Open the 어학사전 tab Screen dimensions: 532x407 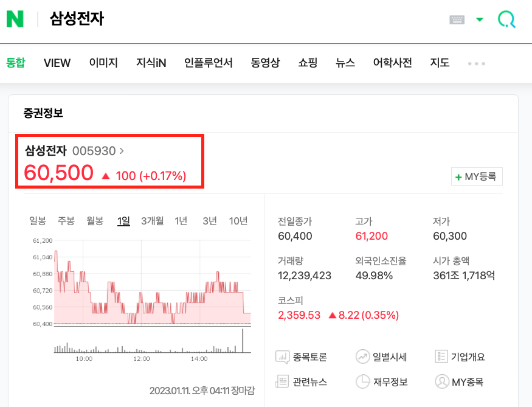[x=393, y=63]
